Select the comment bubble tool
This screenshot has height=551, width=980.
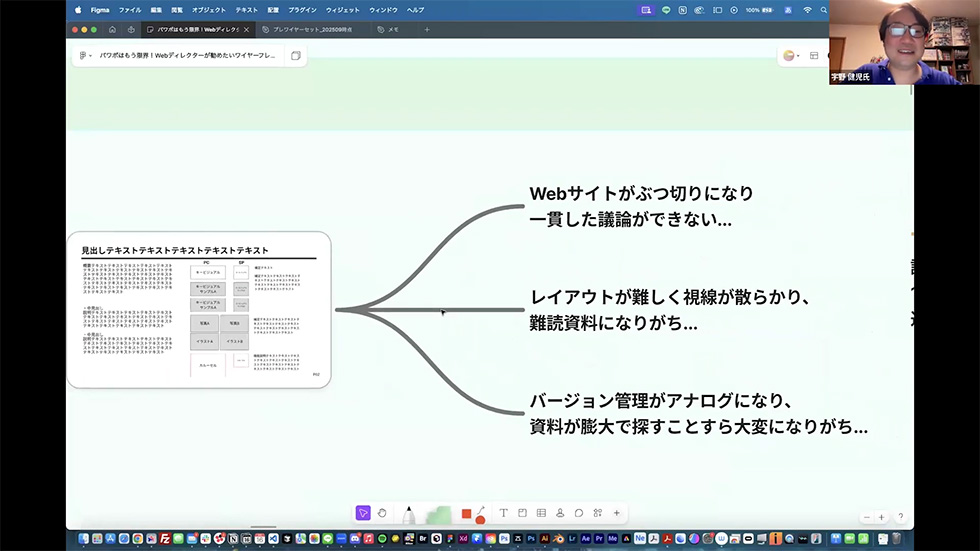tap(579, 513)
